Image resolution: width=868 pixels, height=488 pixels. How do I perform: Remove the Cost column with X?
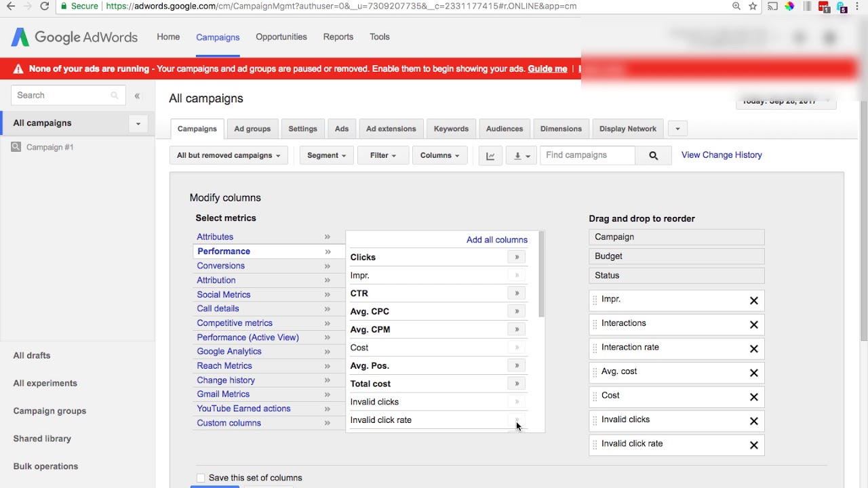[753, 397]
